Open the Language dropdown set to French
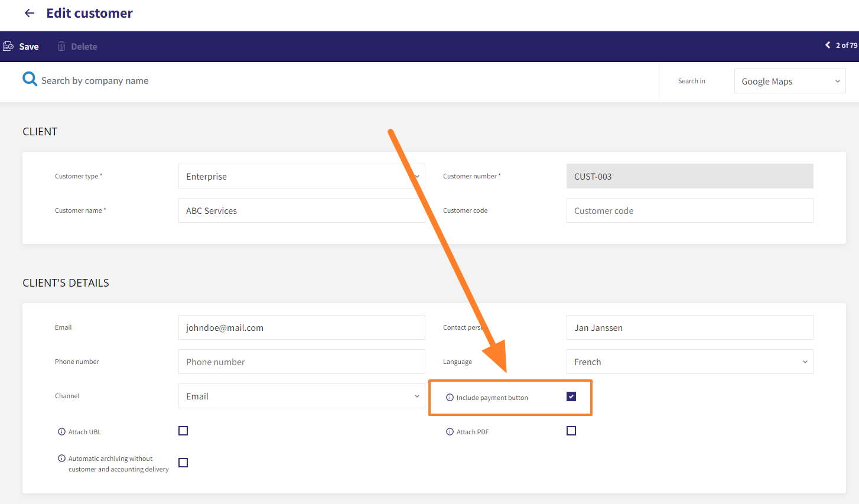 coord(689,362)
